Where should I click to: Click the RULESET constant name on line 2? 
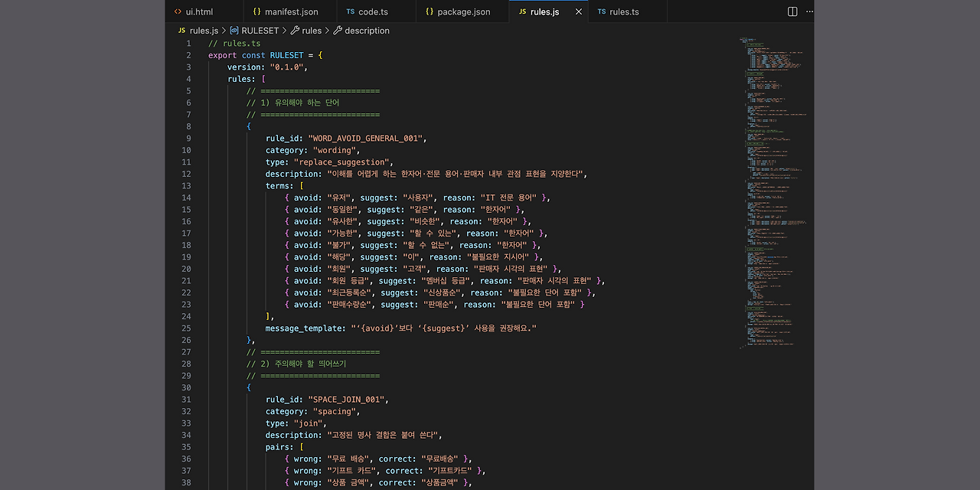click(286, 55)
